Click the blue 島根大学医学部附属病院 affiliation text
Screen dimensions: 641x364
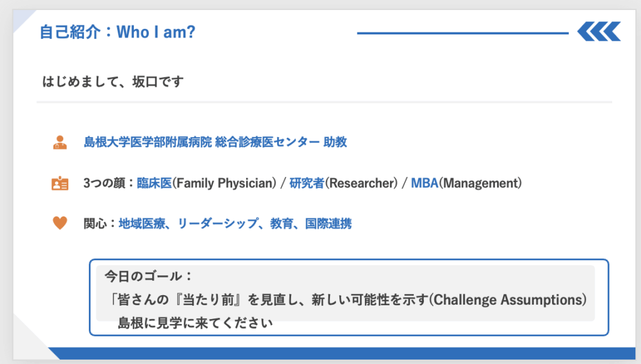(147, 143)
